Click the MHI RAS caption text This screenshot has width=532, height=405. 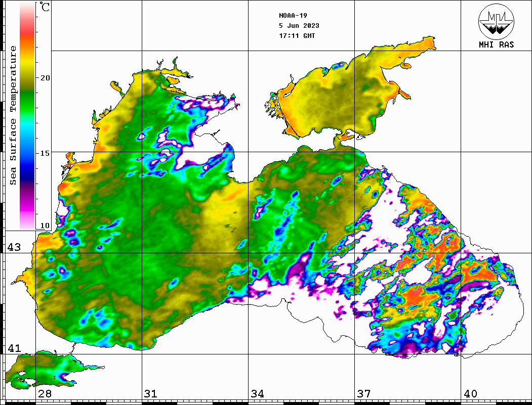pyautogui.click(x=496, y=44)
